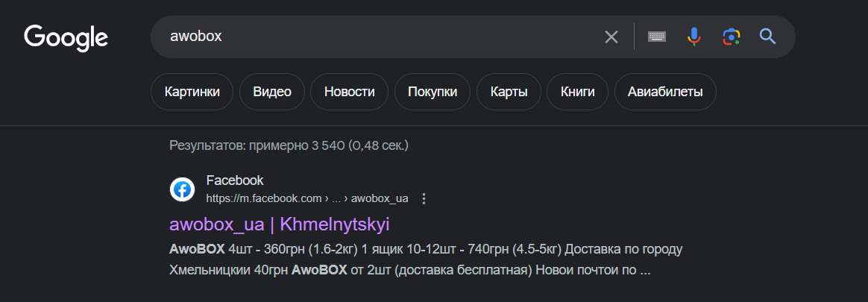Start voice search with the microphone icon
Screen dimensions: 868x302
tap(694, 37)
